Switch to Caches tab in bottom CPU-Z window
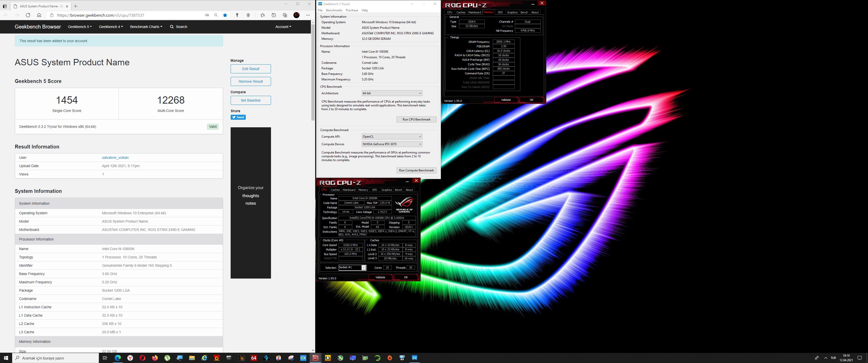This screenshot has width=868, height=363. coord(335,190)
